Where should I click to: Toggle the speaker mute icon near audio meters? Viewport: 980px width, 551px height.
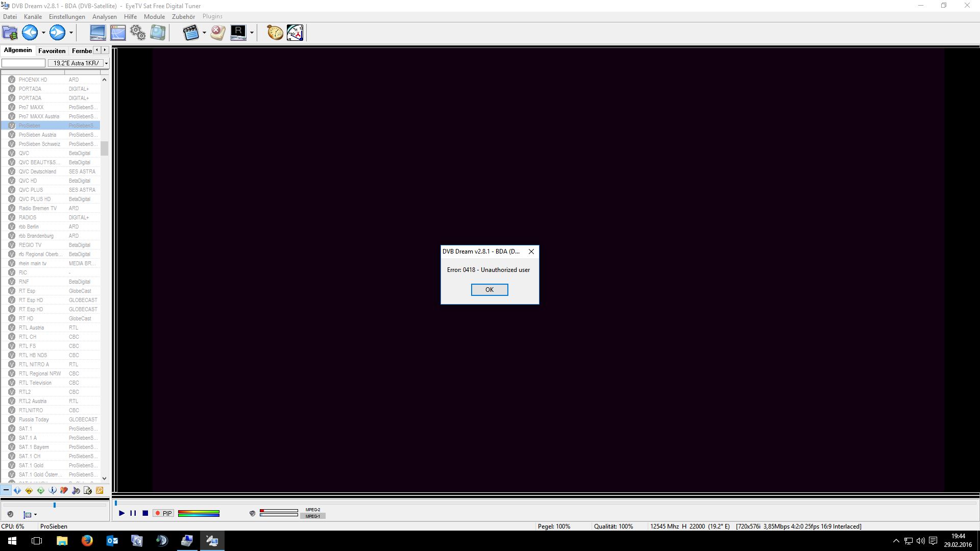[x=252, y=513]
